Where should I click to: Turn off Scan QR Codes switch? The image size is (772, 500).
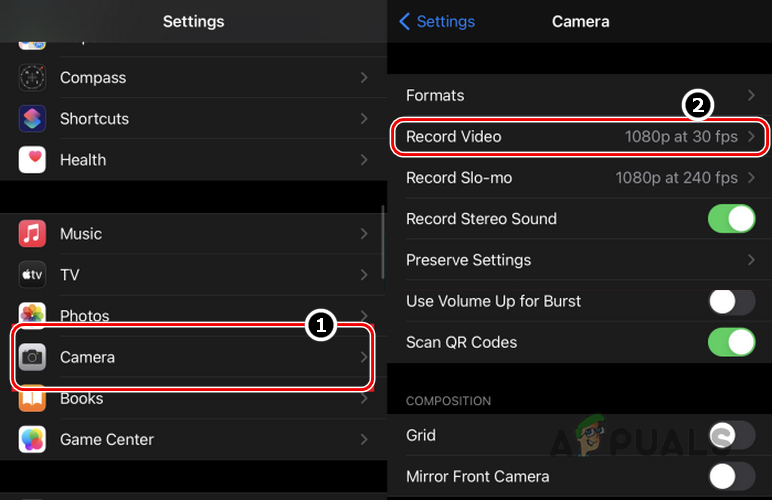pos(731,342)
